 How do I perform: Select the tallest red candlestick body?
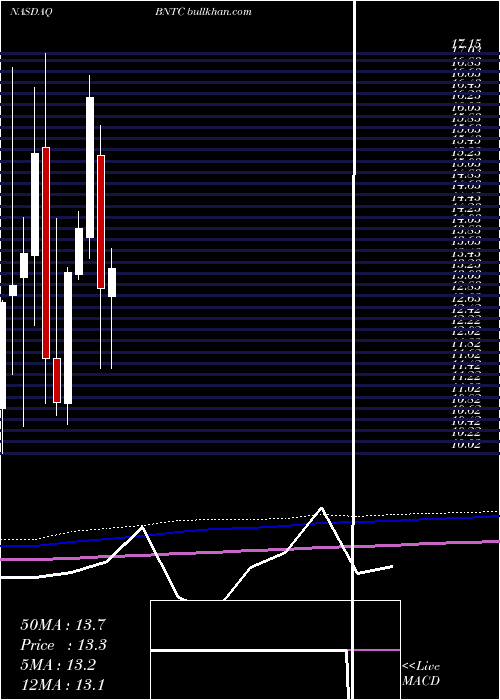pyautogui.click(x=46, y=253)
